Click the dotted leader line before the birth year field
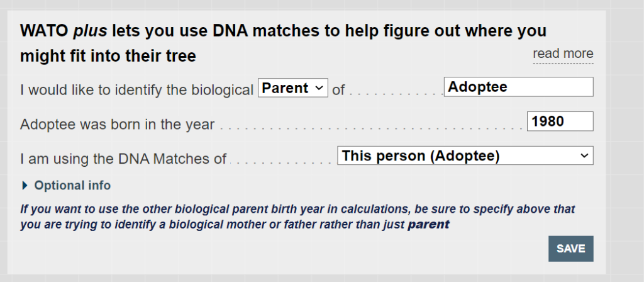Image resolution: width=644 pixels, height=282 pixels. point(371,126)
